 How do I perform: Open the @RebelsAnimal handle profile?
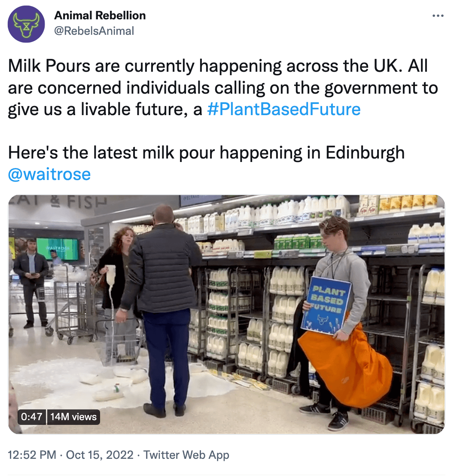[x=94, y=31]
